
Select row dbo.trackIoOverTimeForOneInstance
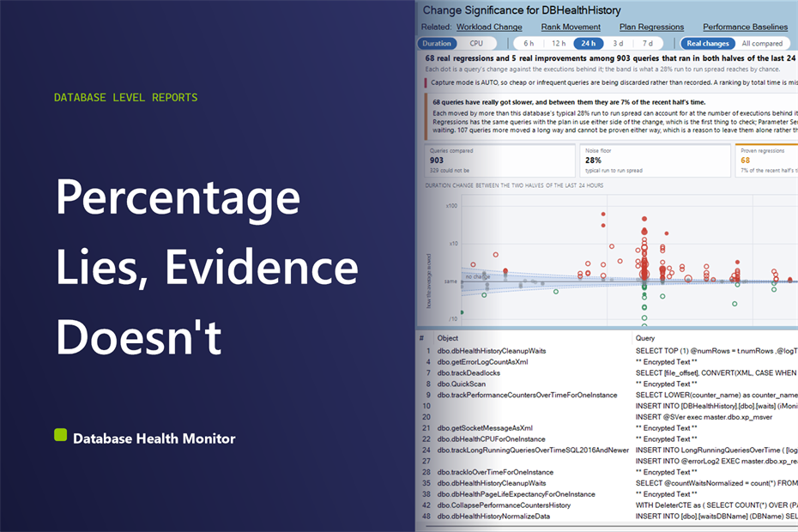(608, 473)
